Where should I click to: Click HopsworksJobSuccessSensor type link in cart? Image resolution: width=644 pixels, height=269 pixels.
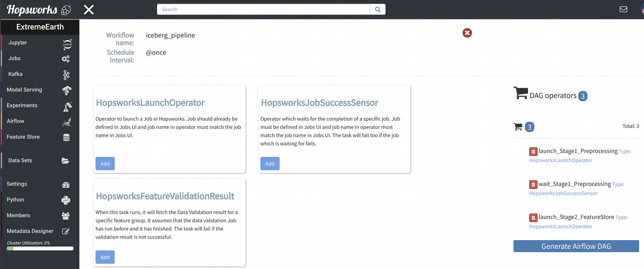(563, 193)
